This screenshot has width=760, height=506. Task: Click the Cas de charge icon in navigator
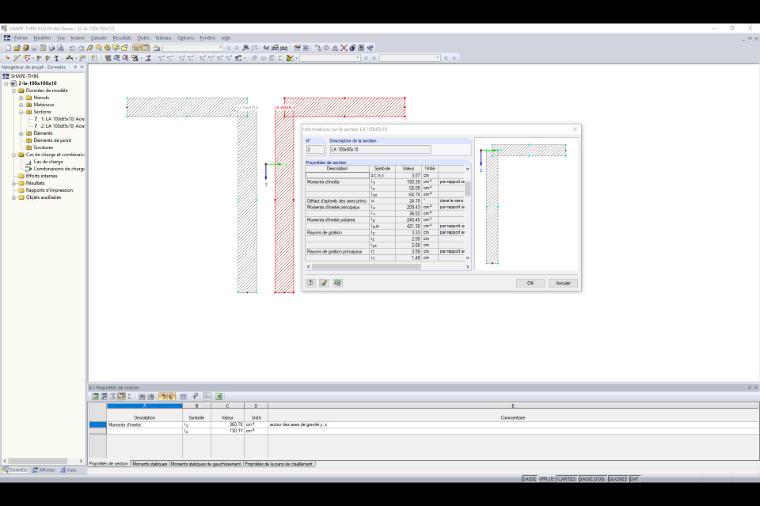(29, 161)
